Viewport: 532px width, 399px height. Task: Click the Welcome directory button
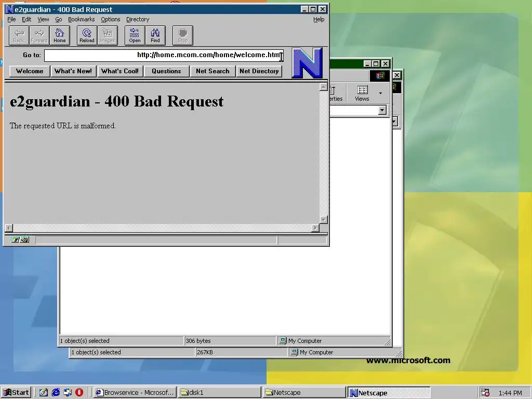tap(30, 71)
